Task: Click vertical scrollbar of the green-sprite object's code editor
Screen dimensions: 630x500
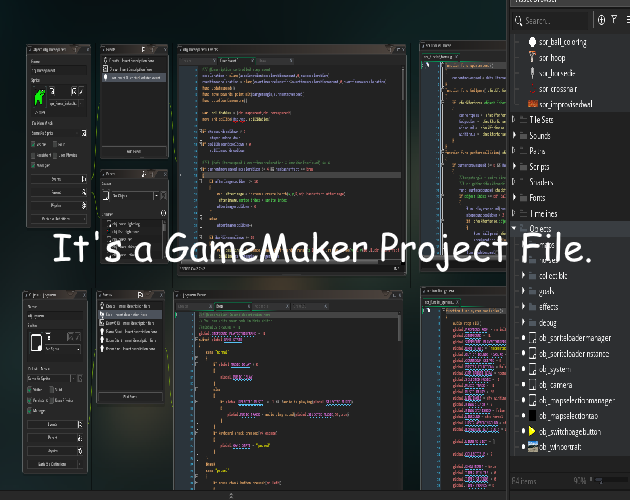Action: click(402, 84)
